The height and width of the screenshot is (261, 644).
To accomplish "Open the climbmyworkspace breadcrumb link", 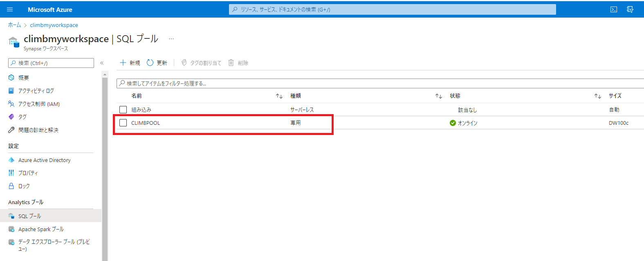I will [x=54, y=25].
